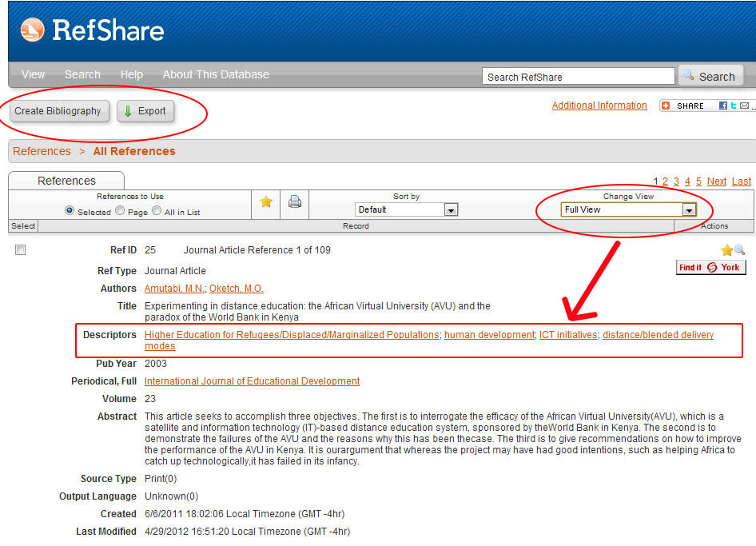Screen dimensions: 756x546
Task: Click the Facebook share icon
Action: [x=722, y=106]
